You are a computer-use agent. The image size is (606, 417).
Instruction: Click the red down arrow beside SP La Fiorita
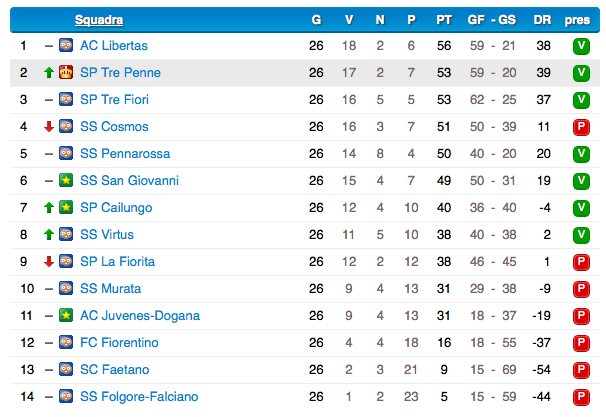tap(49, 262)
